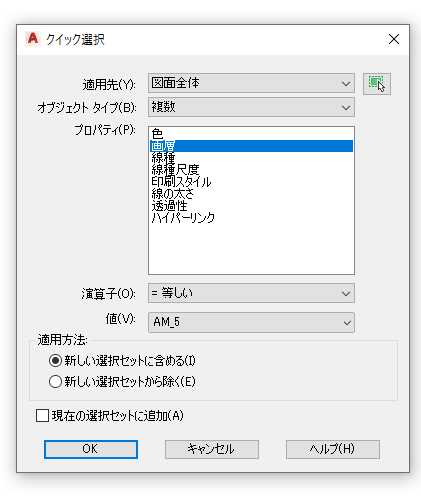Click the OK button
Screen dimensions: 421x500
click(91, 449)
